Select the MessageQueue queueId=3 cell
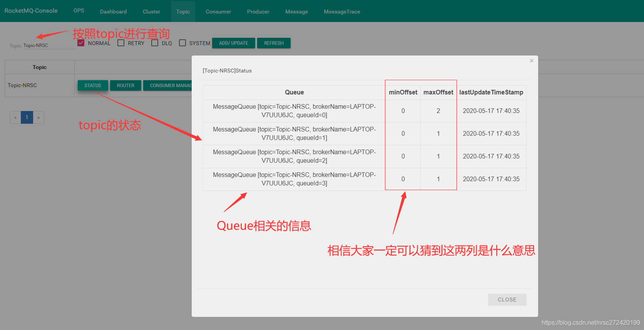The height and width of the screenshot is (330, 644). point(294,179)
